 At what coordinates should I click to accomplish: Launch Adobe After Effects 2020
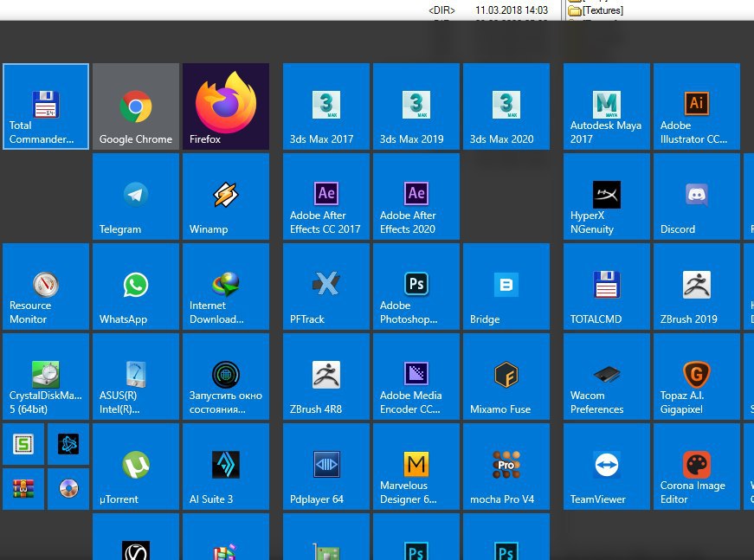(416, 196)
